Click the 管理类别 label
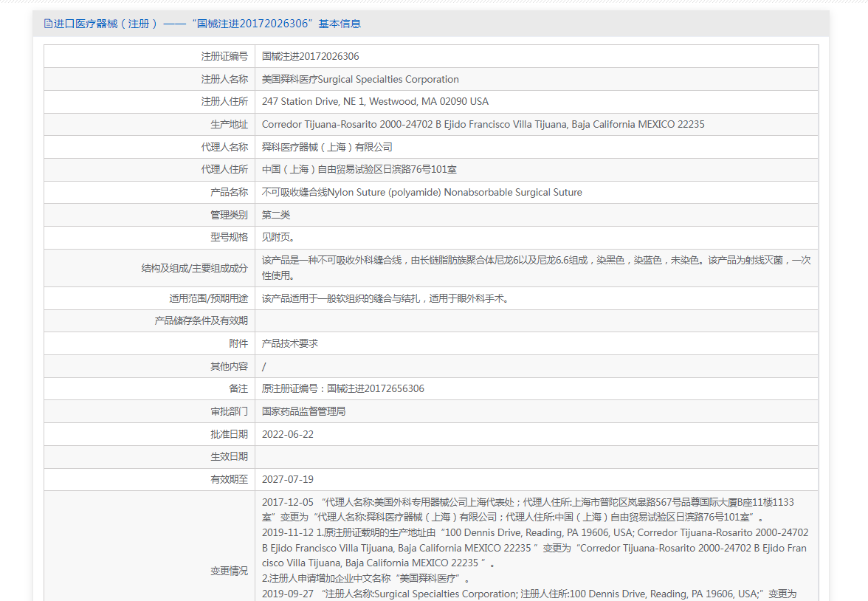This screenshot has width=868, height=601. tap(229, 215)
